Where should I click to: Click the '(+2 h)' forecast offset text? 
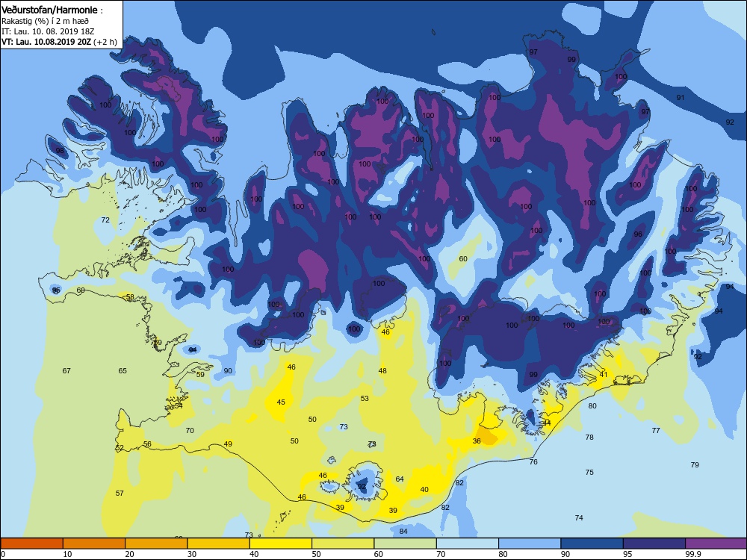(x=105, y=42)
